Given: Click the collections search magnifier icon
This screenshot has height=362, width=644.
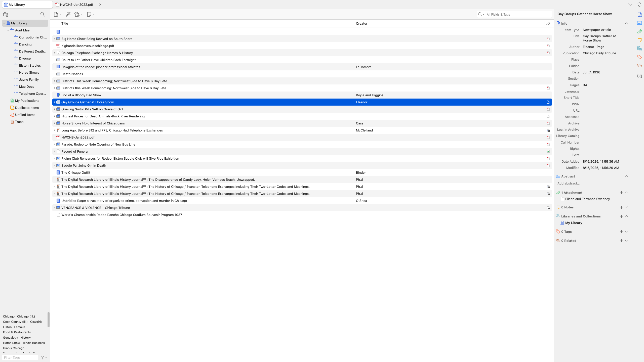Looking at the screenshot, I should coord(43,14).
